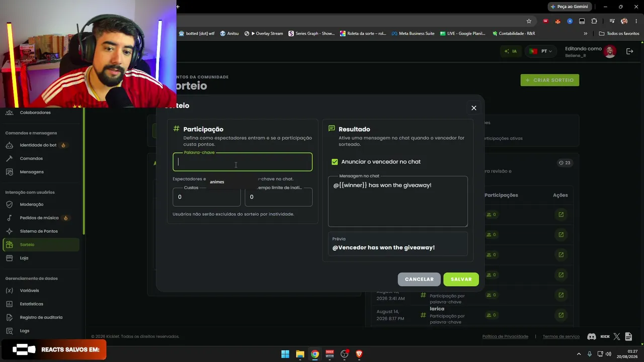The image size is (644, 362).
Task: Open Logs in the sidebar
Action: [25, 331]
